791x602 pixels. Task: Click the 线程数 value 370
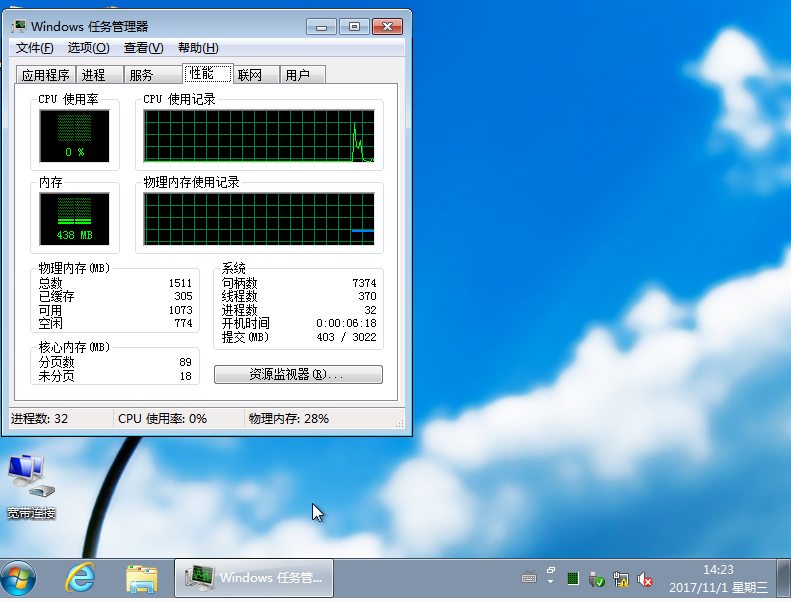coord(367,296)
